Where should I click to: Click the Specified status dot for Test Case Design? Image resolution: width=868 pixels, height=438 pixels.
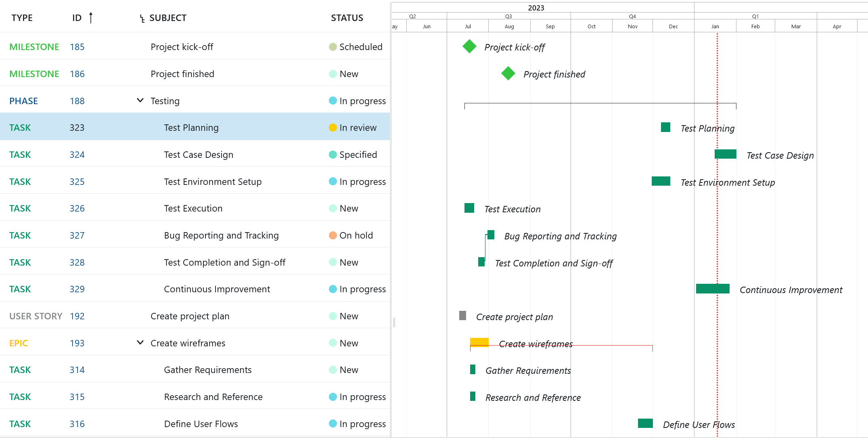click(x=333, y=154)
